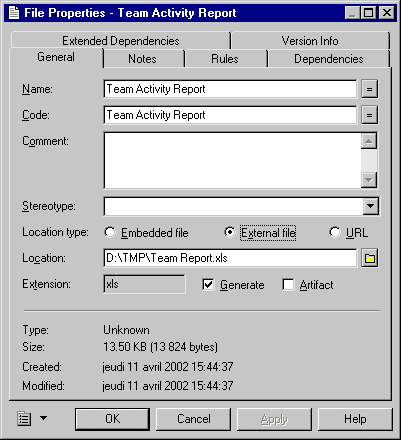
Task: Select the Embedded file radio button
Action: coord(110,232)
